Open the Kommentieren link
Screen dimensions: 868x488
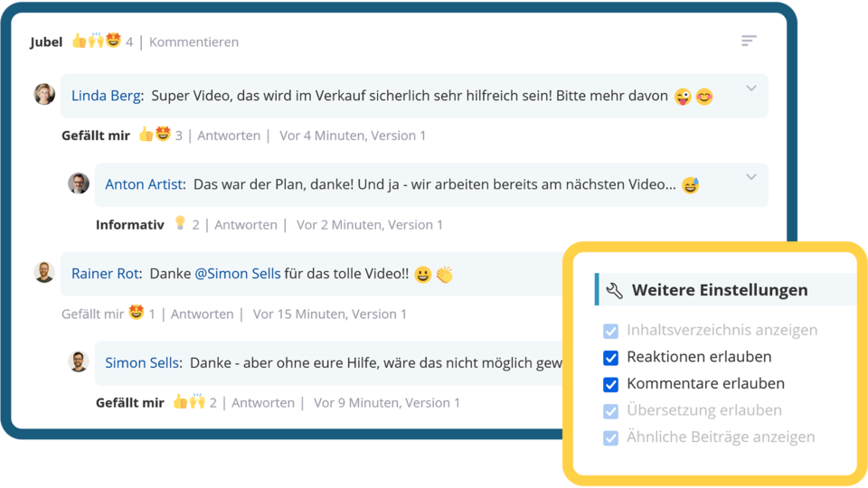coord(193,42)
